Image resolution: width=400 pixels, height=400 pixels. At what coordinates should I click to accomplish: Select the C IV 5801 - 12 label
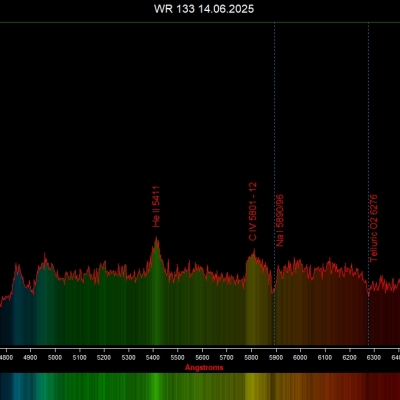coord(253,211)
